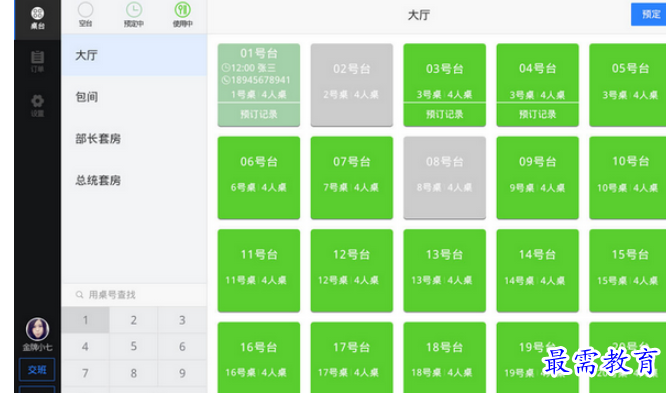Click the blue 预定 reservation button

click(649, 14)
